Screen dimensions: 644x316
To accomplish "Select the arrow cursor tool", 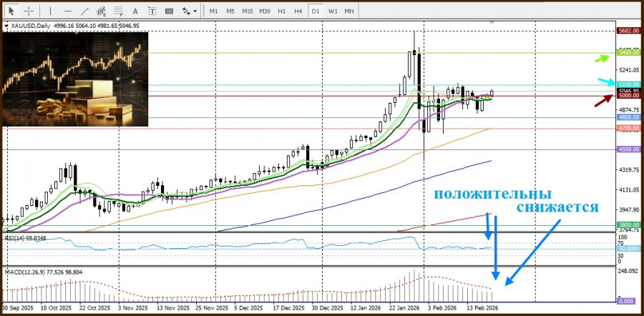I will click(x=11, y=11).
